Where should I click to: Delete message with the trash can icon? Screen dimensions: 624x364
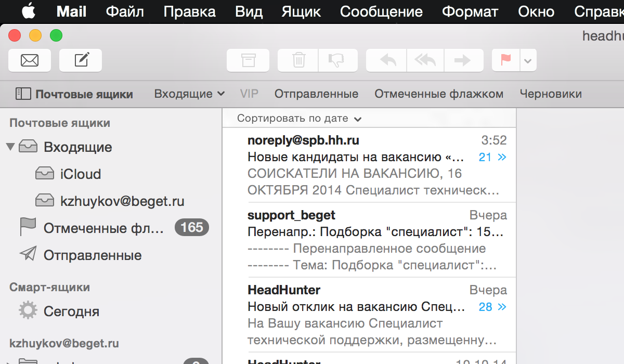click(x=298, y=60)
